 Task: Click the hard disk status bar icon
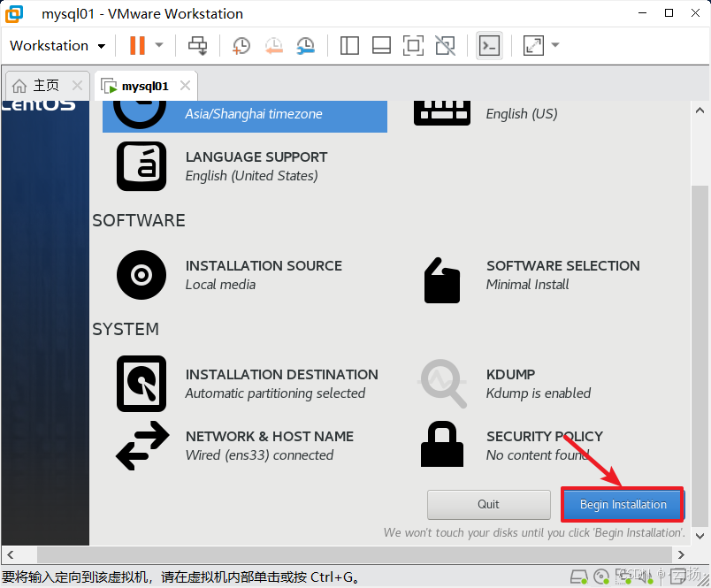tap(578, 577)
